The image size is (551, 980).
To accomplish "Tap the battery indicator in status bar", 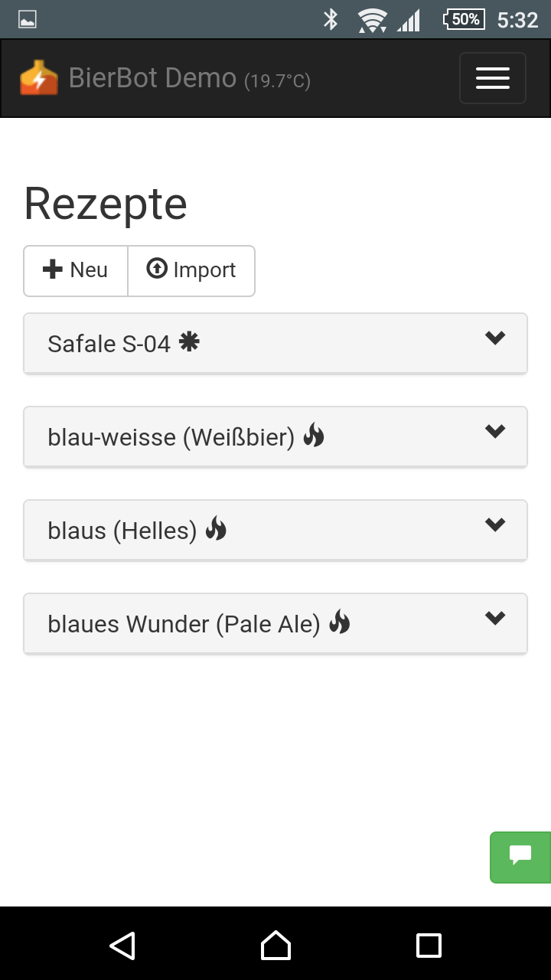I will pyautogui.click(x=464, y=19).
